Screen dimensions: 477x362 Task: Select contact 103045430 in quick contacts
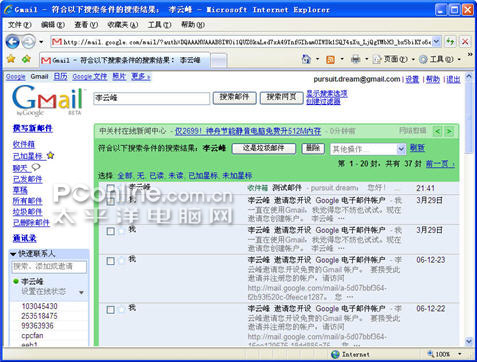tap(39, 306)
